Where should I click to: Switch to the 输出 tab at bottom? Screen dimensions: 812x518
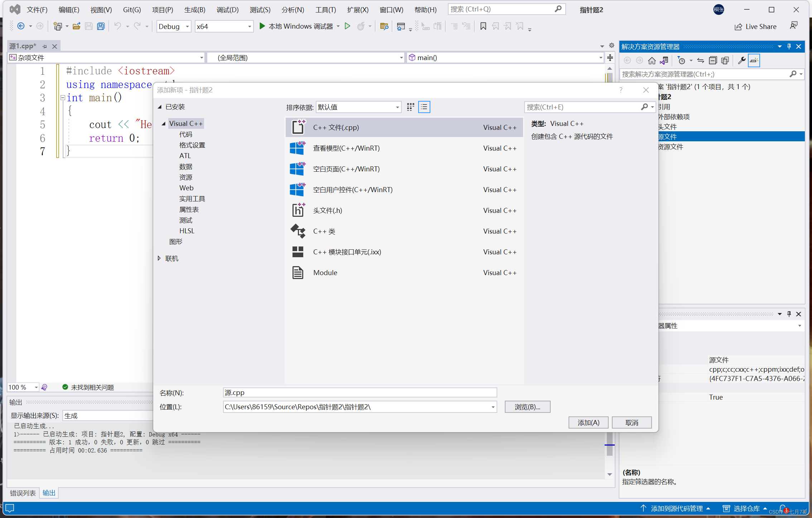(49, 493)
